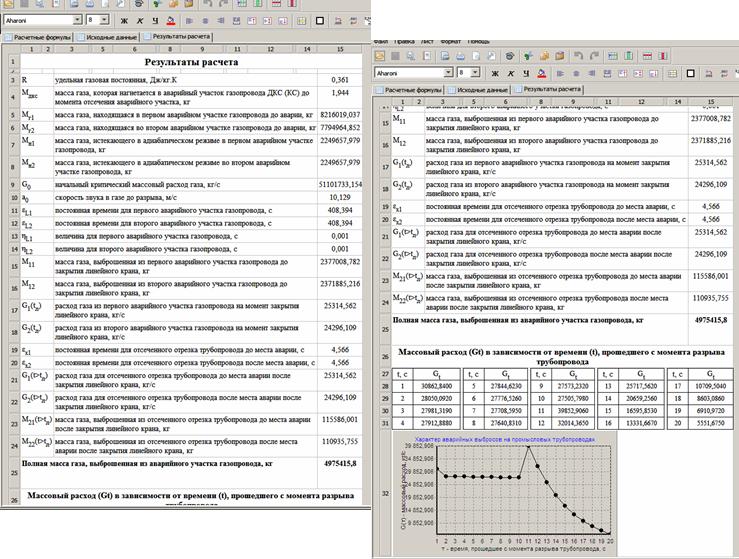Image resolution: width=739 pixels, height=559 pixels.
Task: Open the Aharoni font dropdown in right window
Action: click(x=446, y=73)
